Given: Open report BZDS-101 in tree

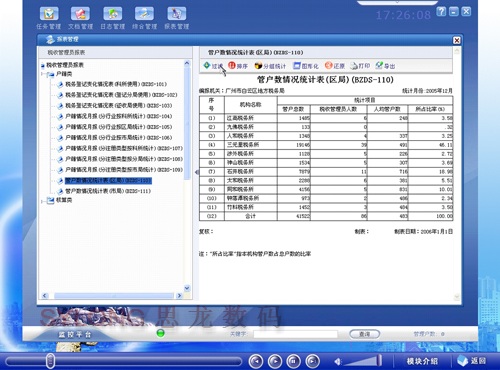Looking at the screenshot, I should 116,84.
